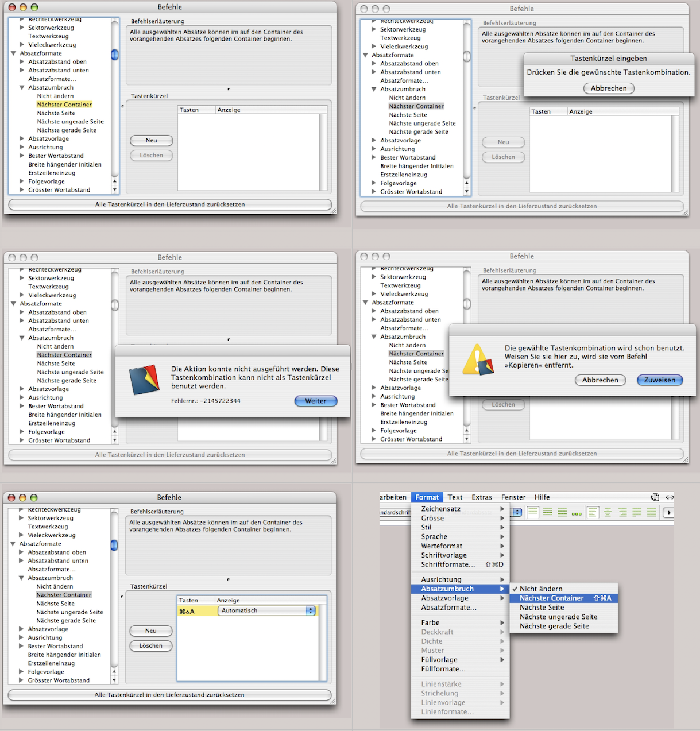Viewport: 700px width, 731px height.
Task: Open the Hilfe menu
Action: 542,497
